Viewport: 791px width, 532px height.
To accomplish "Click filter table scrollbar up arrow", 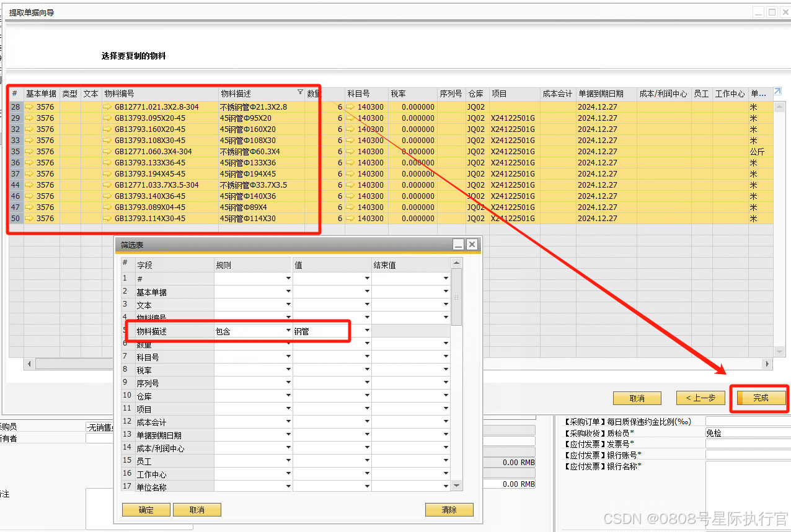I will [457, 263].
